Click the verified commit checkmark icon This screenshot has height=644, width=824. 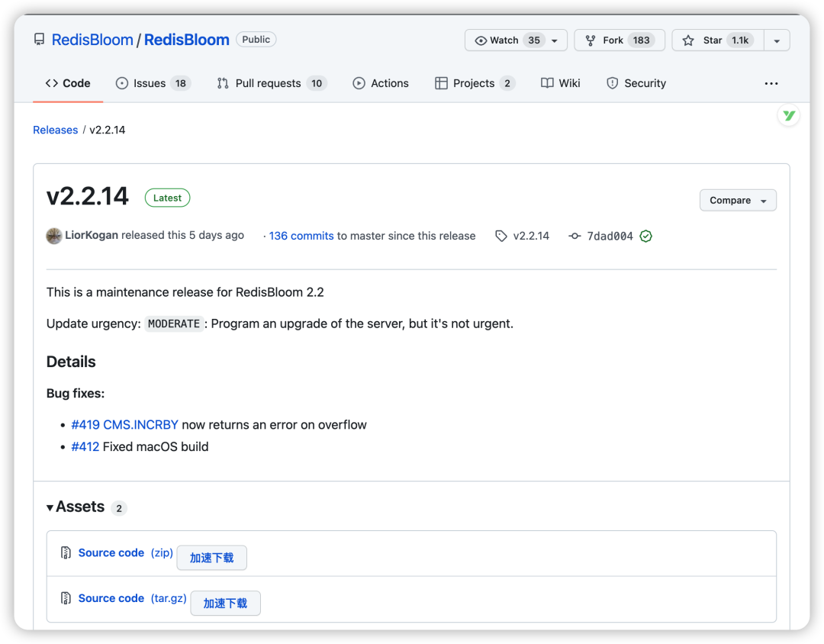coord(646,236)
